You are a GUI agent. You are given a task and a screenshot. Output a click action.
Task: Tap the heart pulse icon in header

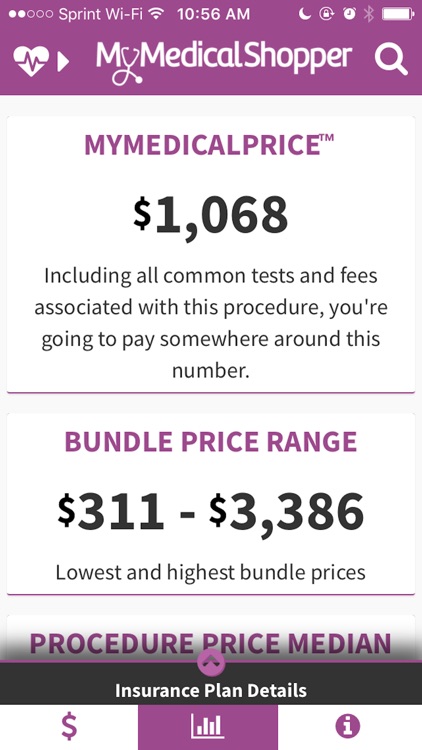pyautogui.click(x=31, y=61)
